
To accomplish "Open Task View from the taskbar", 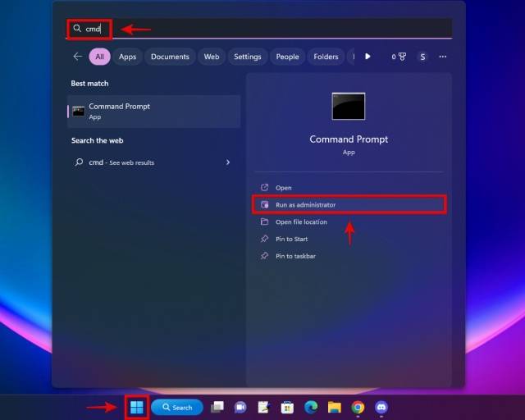I will tap(217, 407).
